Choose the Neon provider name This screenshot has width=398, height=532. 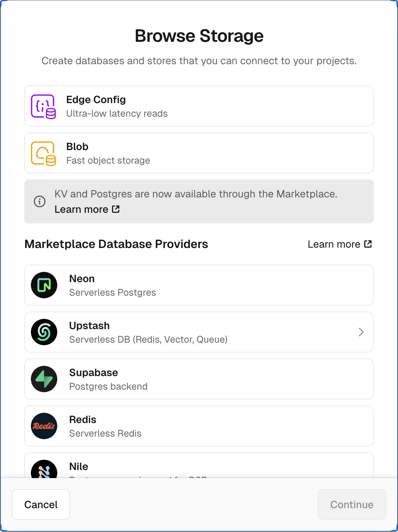[x=82, y=279]
